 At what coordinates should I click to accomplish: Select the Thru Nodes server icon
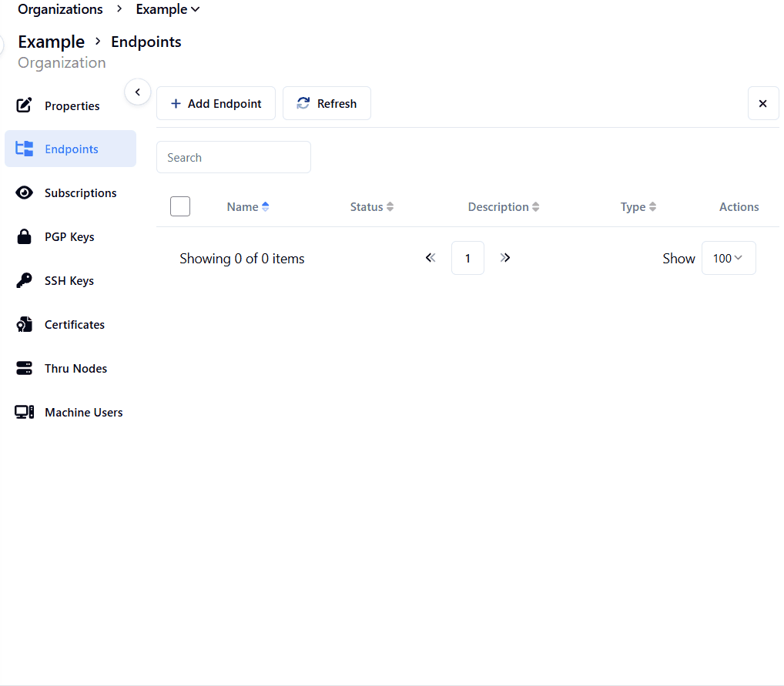24,368
